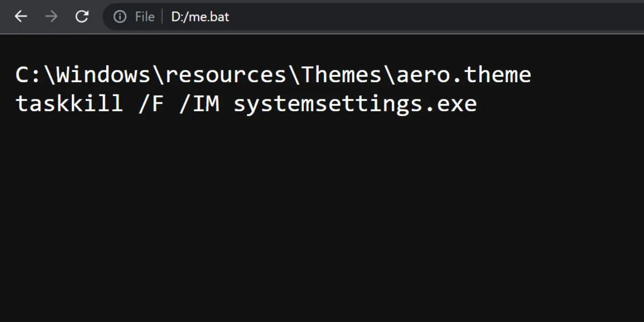Click the grayed-out forward arrow icon
This screenshot has width=644, height=322.
click(52, 16)
